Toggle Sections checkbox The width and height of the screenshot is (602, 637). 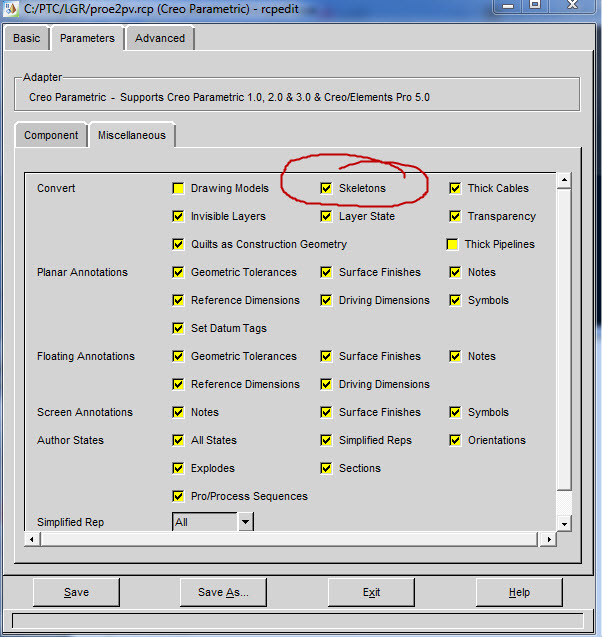click(326, 468)
